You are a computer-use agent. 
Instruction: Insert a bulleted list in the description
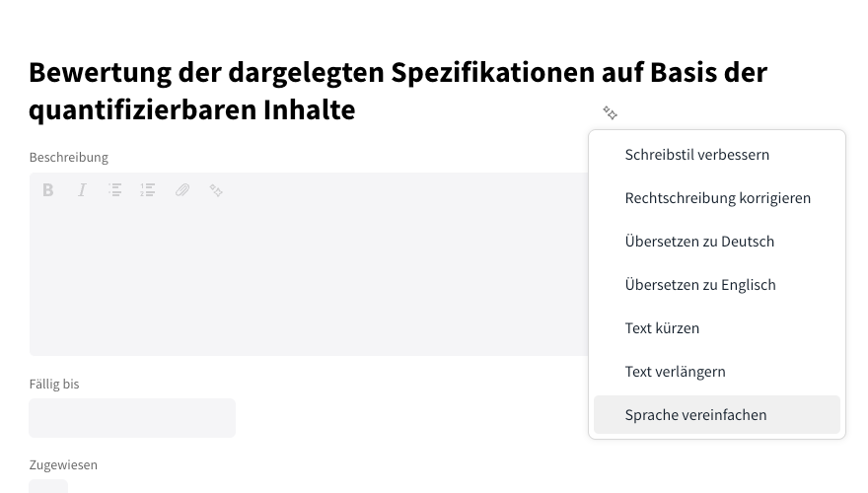(115, 190)
